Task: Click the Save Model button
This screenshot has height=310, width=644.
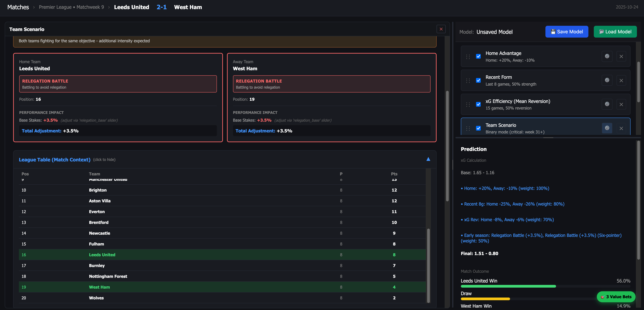Action: click(566, 32)
